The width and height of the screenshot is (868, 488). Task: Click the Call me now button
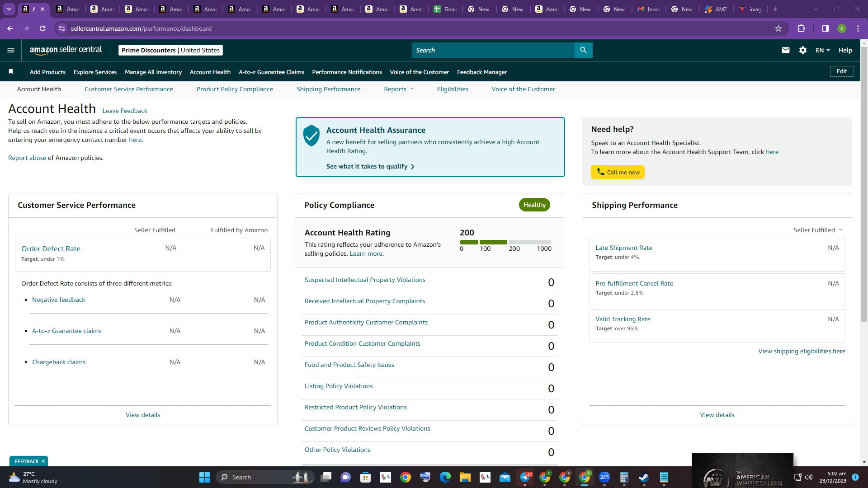618,172
